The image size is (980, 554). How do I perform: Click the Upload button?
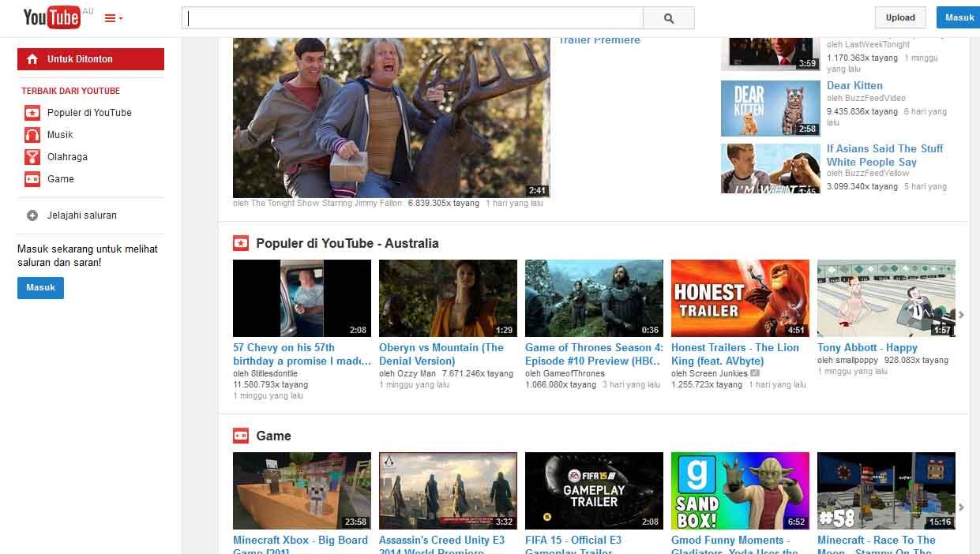pos(900,17)
